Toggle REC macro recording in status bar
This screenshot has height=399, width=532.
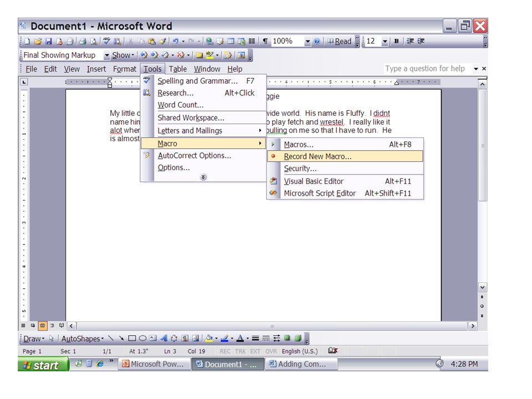coord(225,351)
